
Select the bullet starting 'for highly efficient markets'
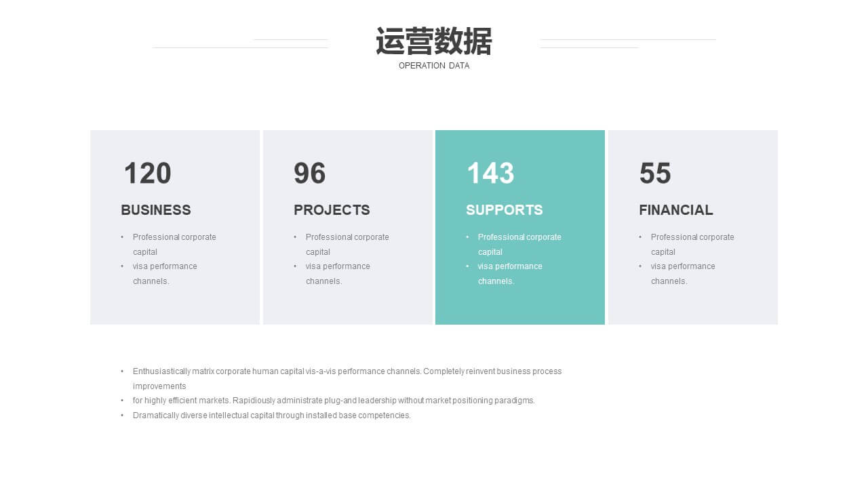[x=334, y=401]
